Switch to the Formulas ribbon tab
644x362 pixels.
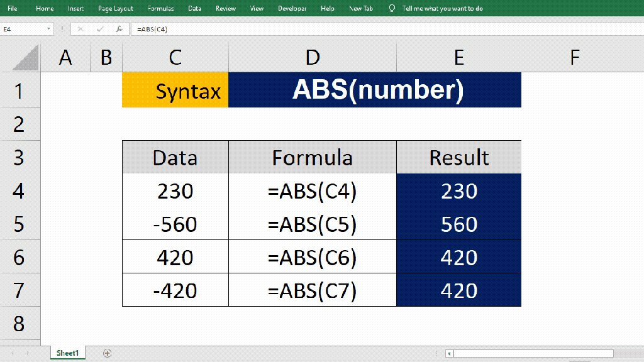[x=160, y=8]
